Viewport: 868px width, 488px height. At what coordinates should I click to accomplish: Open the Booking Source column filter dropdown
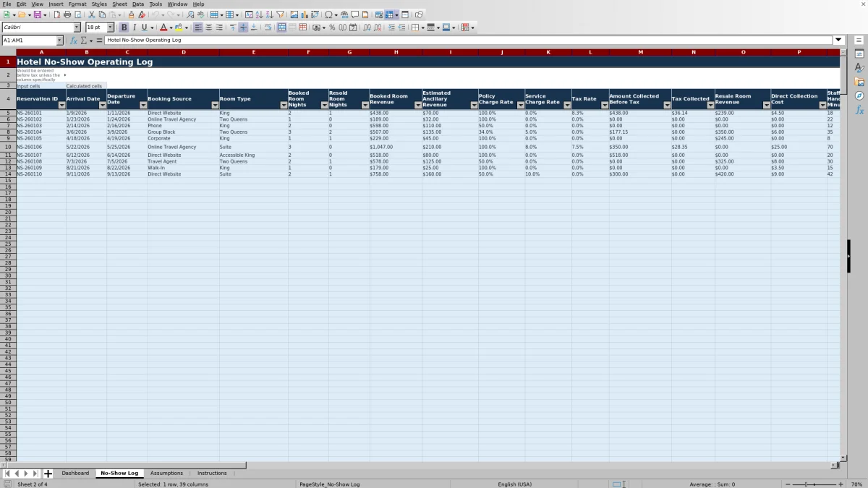point(215,105)
